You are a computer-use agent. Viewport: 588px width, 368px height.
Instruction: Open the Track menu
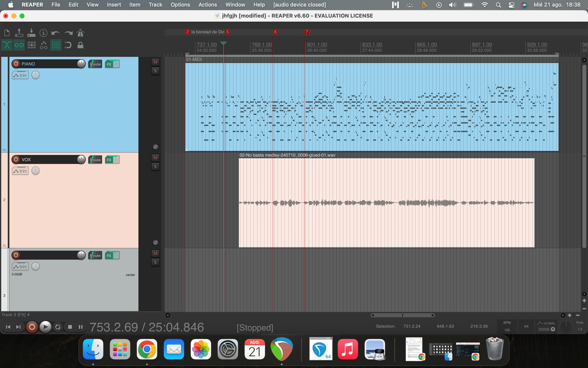[155, 5]
